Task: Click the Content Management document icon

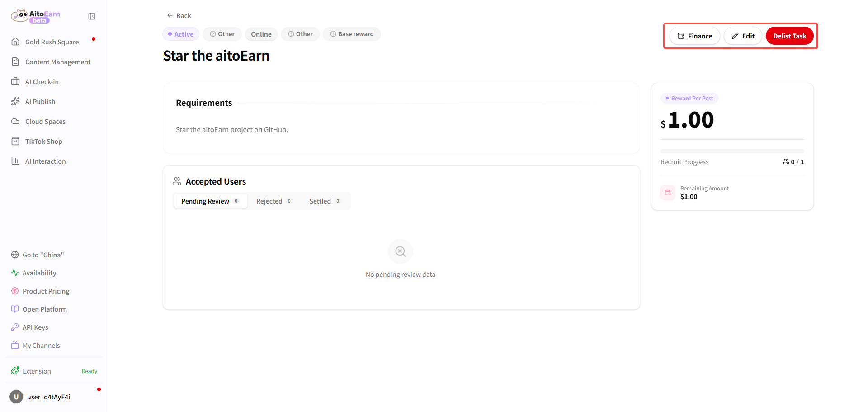Action: click(15, 62)
